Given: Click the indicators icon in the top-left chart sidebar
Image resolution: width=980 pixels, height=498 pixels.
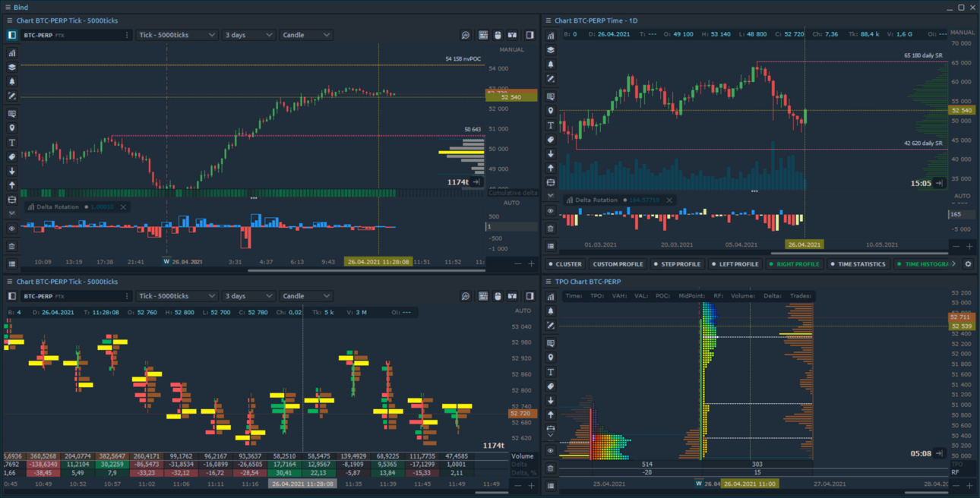Looking at the screenshot, I should pos(12,53).
